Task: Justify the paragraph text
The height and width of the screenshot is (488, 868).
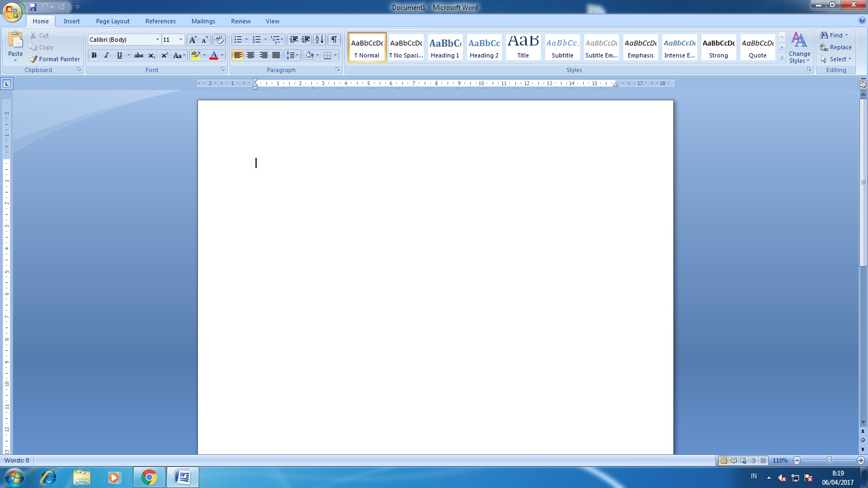Action: tap(276, 55)
